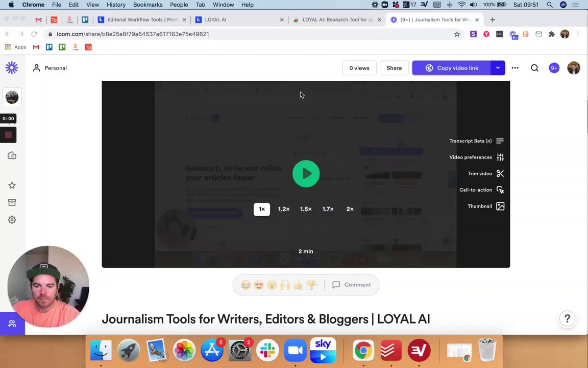Open the starred videos icon

[12, 186]
